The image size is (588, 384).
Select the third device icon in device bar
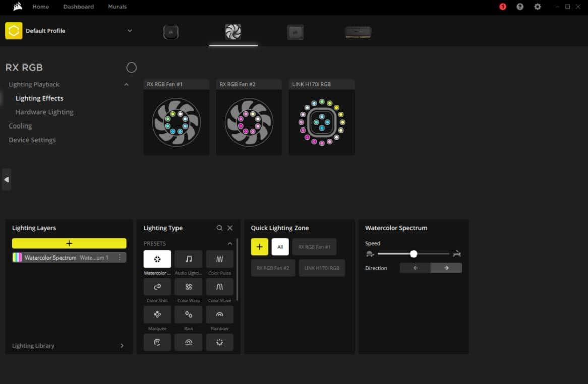click(x=295, y=32)
